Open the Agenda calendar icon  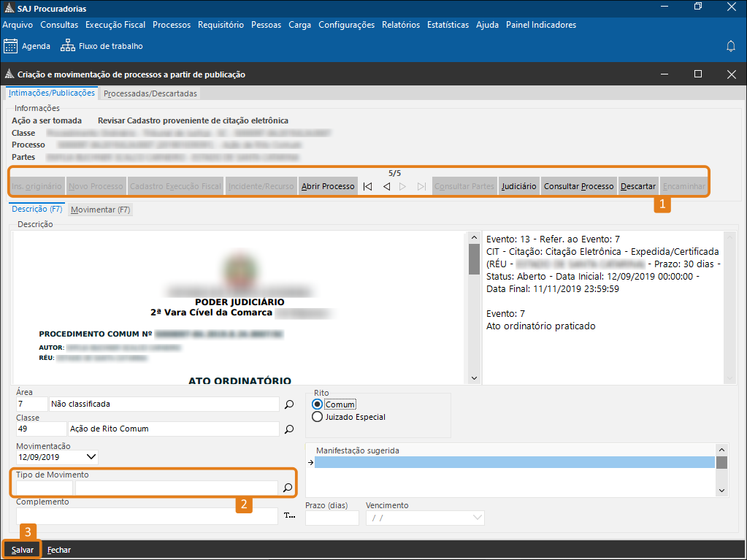[10, 46]
